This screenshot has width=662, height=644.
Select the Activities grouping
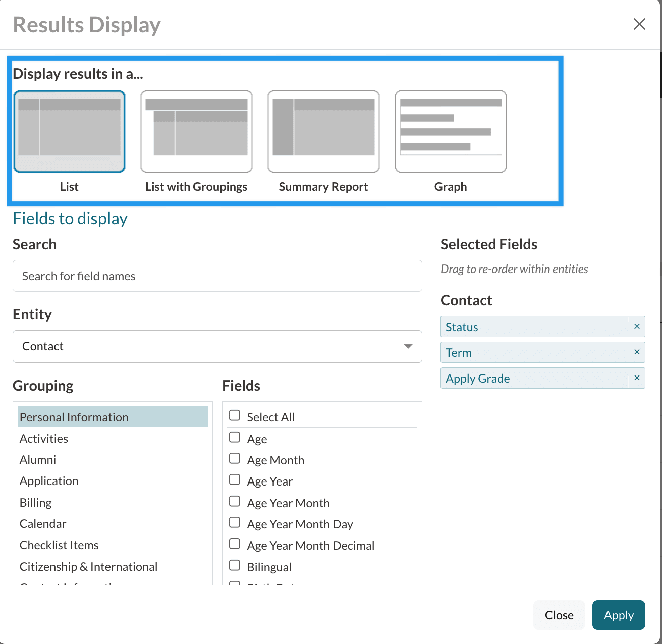pos(44,439)
